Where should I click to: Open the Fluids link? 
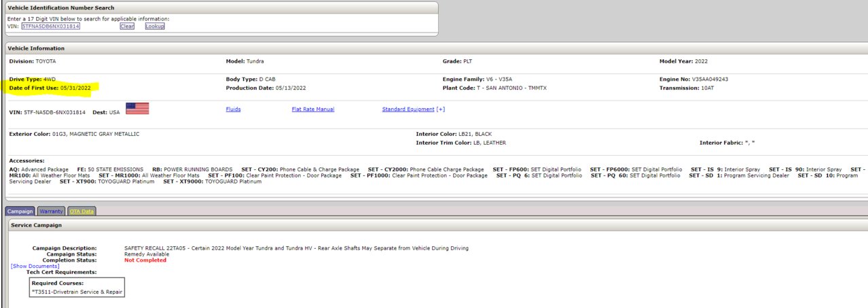(233, 109)
